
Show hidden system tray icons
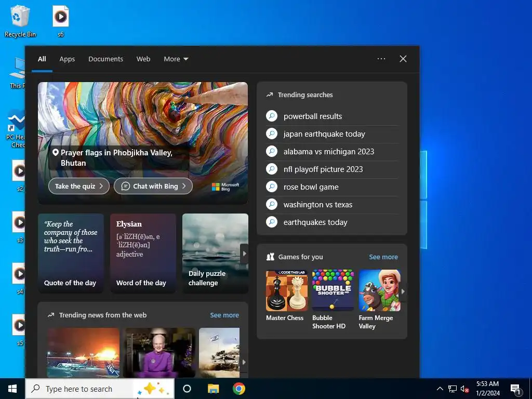click(x=440, y=389)
